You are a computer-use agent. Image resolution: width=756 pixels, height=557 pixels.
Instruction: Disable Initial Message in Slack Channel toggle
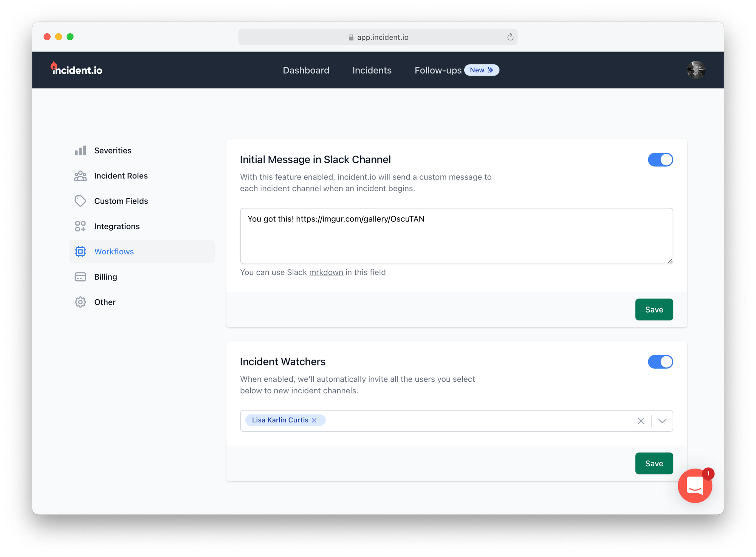pos(660,160)
